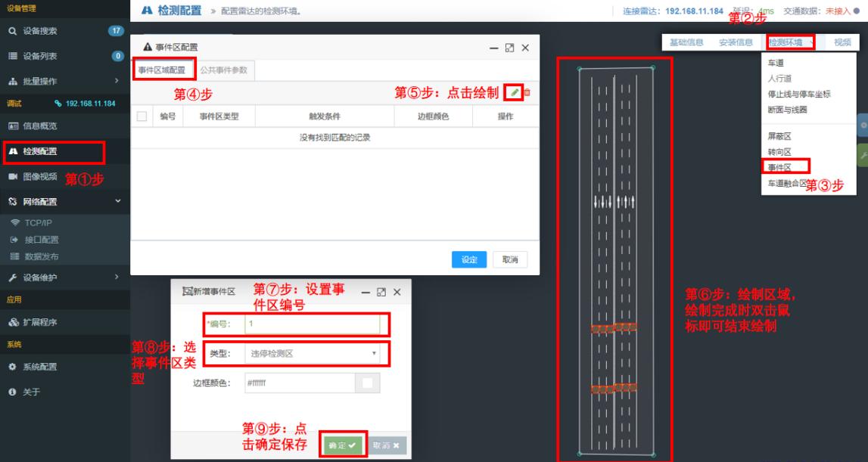This screenshot has height=462, width=868.
Task: Click the 设定 button in the event dialog
Action: click(x=468, y=259)
